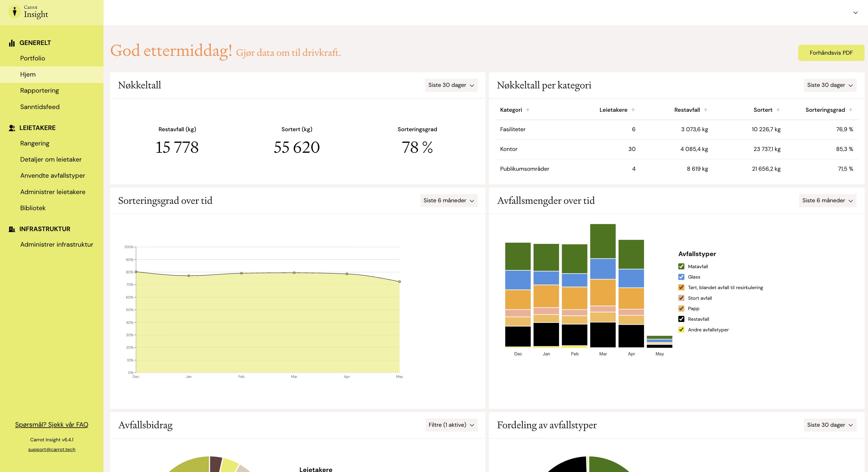
Task: Open Rapportering in the sidebar
Action: pyautogui.click(x=39, y=90)
